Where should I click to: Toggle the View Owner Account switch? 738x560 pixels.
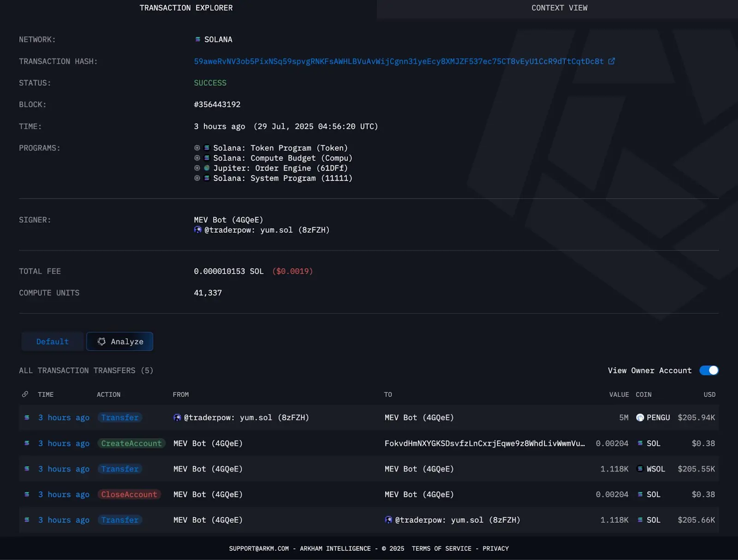coord(709,371)
